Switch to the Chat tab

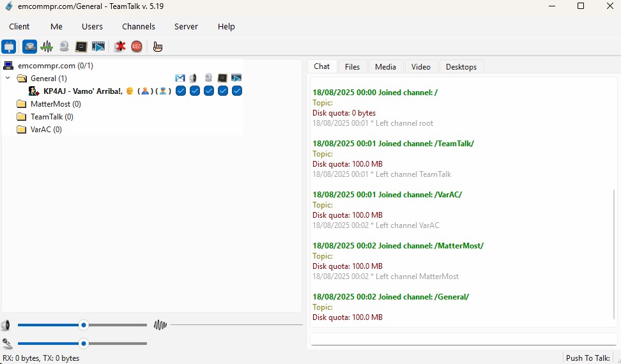tap(321, 66)
